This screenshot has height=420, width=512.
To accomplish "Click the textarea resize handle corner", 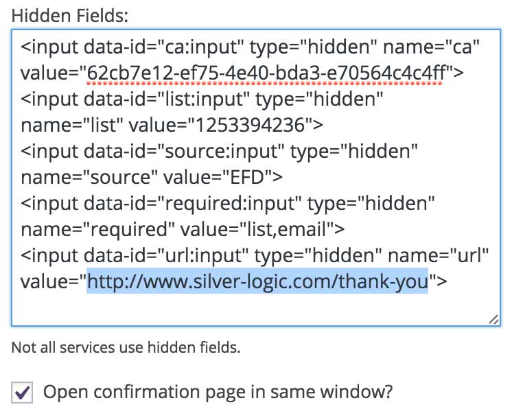I will point(493,319).
